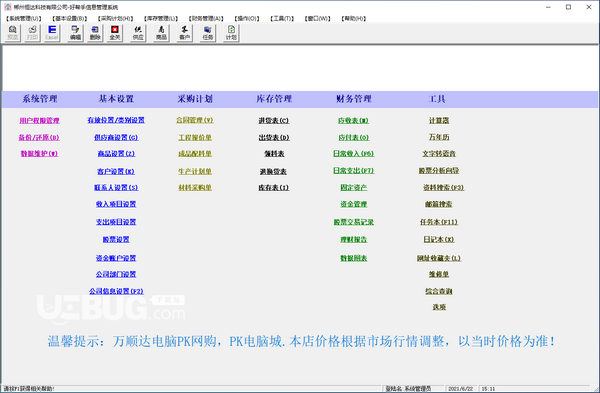Open 股票设置 link
Viewport: 600px width, 393px height.
pyautogui.click(x=116, y=239)
